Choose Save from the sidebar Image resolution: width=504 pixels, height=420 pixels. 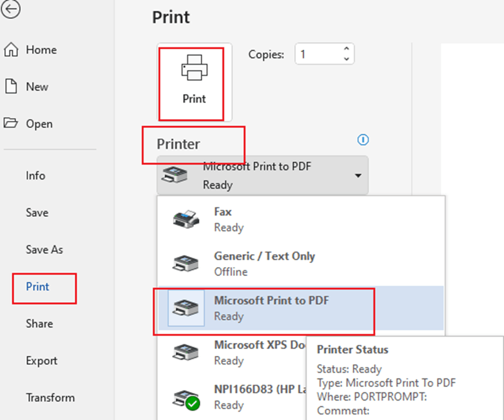click(37, 213)
